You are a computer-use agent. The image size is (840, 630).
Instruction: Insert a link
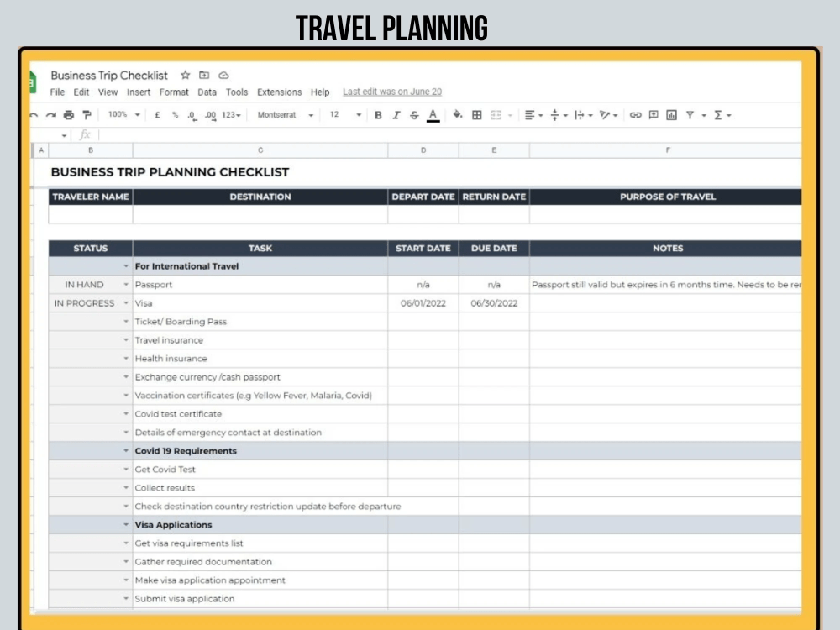[x=635, y=114]
